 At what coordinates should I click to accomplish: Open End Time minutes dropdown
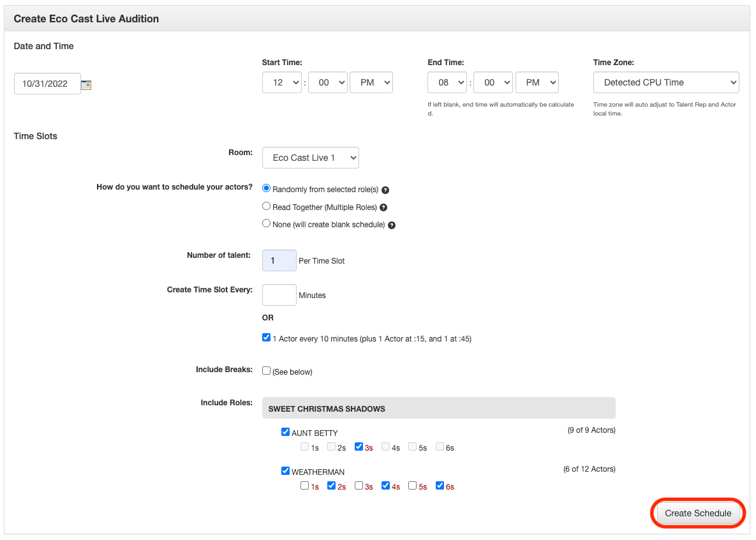[493, 82]
